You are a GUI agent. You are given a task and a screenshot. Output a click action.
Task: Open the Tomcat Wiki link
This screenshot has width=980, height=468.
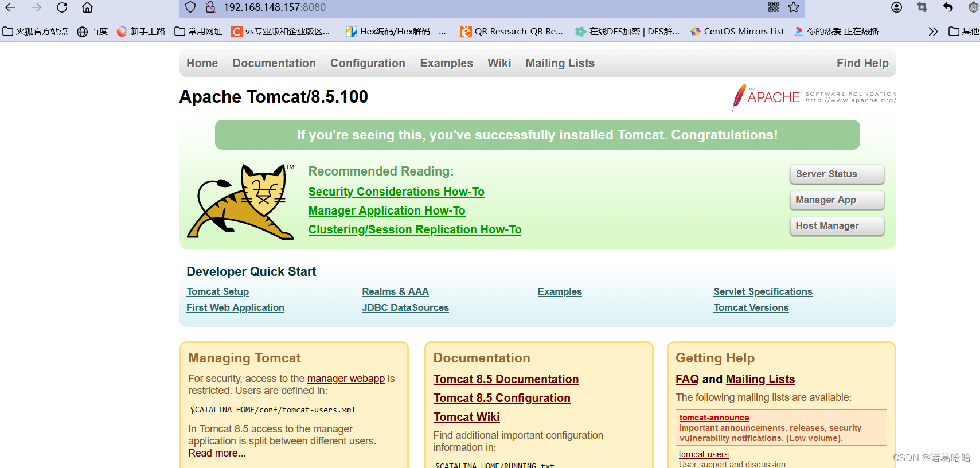(x=466, y=417)
